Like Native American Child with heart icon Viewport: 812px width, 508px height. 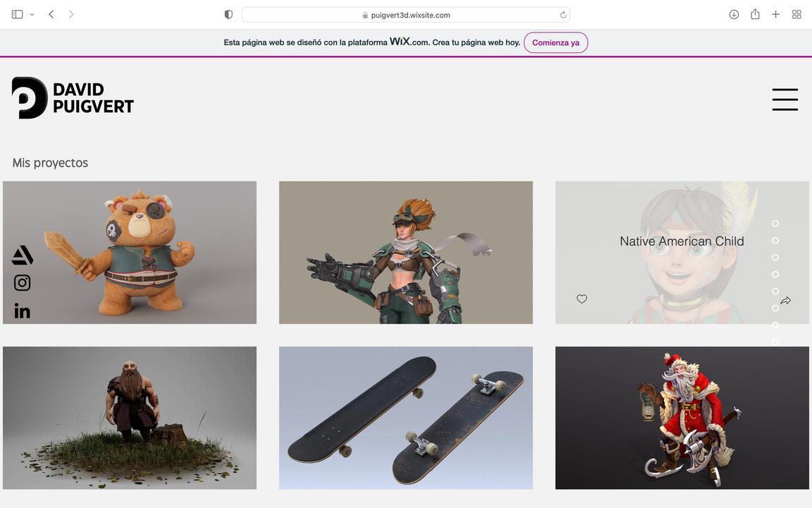click(582, 299)
